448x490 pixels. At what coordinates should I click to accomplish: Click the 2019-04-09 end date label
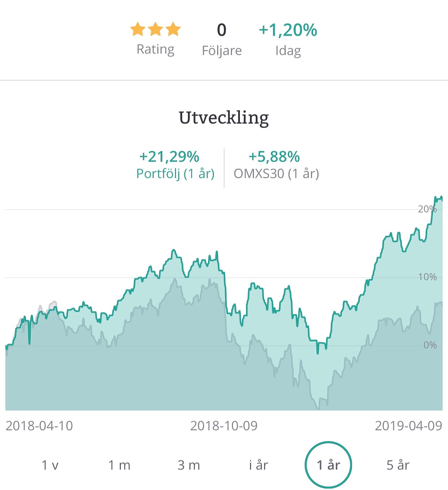tap(408, 426)
